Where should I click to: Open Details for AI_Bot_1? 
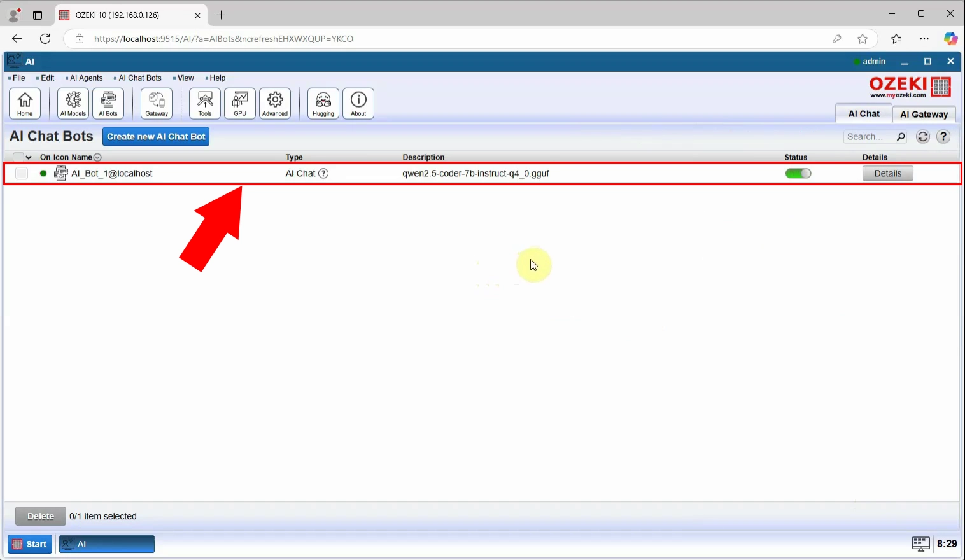click(887, 173)
